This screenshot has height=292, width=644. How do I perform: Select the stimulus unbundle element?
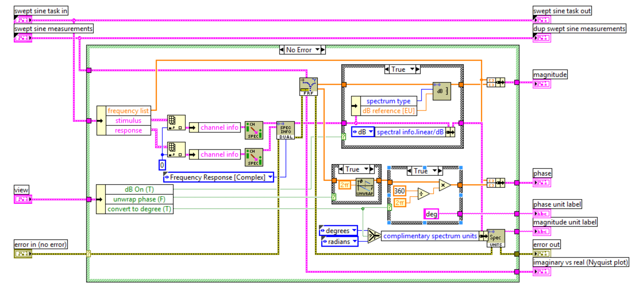tap(128, 121)
